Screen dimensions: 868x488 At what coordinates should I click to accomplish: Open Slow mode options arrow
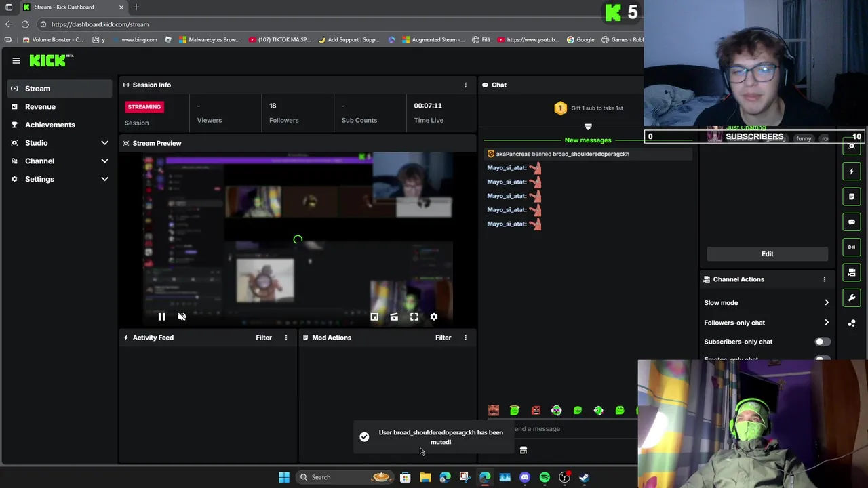coord(826,303)
